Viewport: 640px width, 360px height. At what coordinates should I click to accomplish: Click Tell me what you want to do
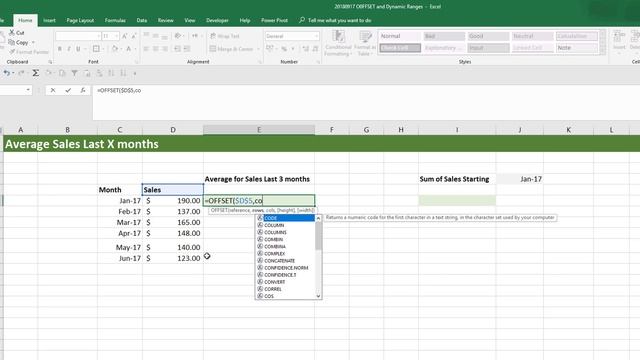tap(335, 20)
